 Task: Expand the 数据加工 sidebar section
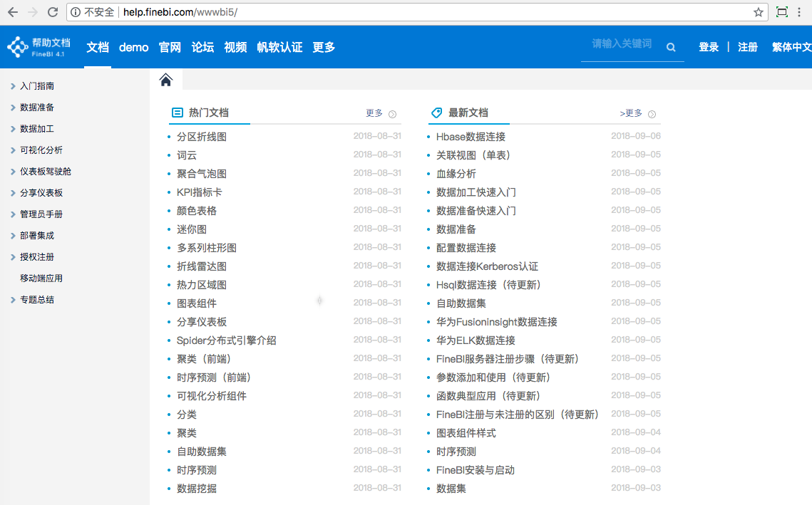tap(36, 129)
